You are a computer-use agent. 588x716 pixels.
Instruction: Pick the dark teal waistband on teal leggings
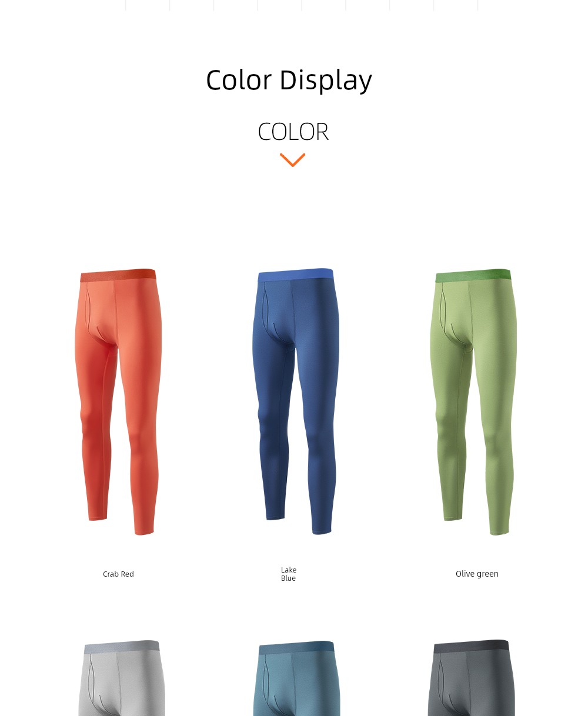click(297, 648)
